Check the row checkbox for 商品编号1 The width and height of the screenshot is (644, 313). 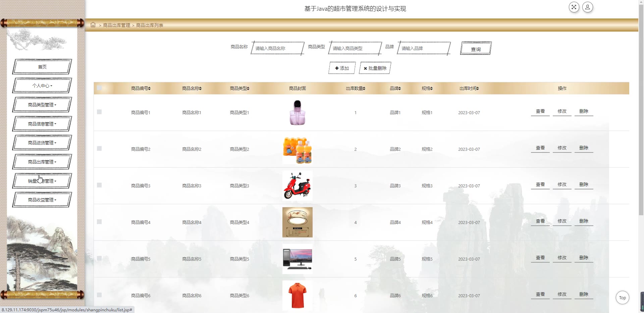(x=99, y=112)
